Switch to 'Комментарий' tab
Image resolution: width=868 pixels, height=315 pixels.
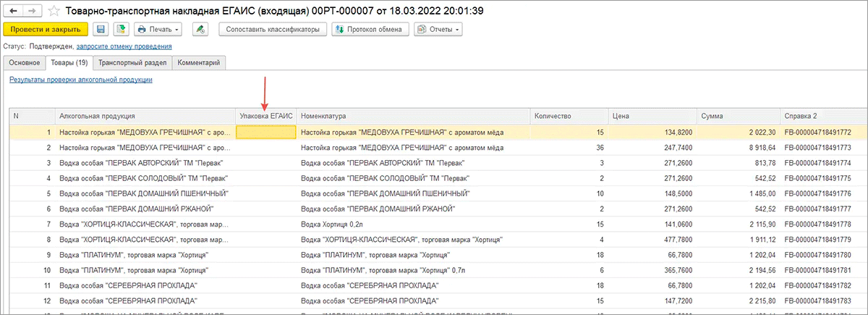(200, 63)
